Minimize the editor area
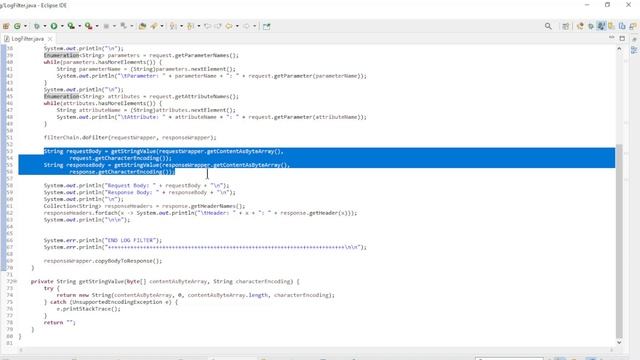 click(x=611, y=38)
